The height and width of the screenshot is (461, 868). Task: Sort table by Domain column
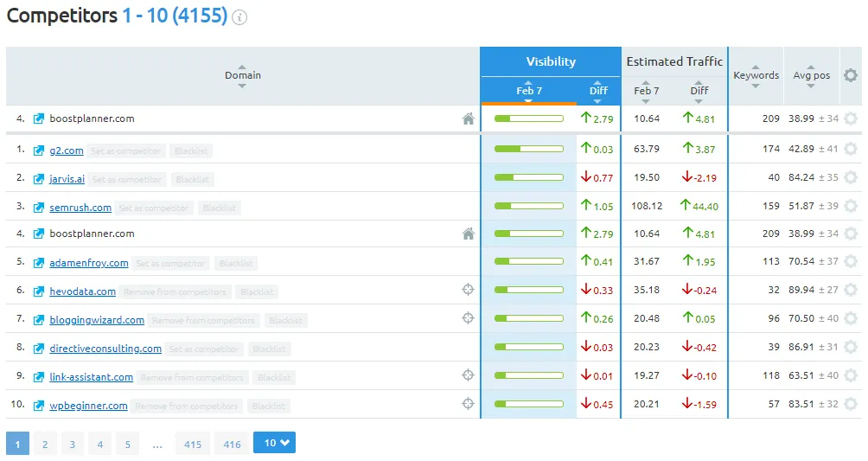point(242,76)
